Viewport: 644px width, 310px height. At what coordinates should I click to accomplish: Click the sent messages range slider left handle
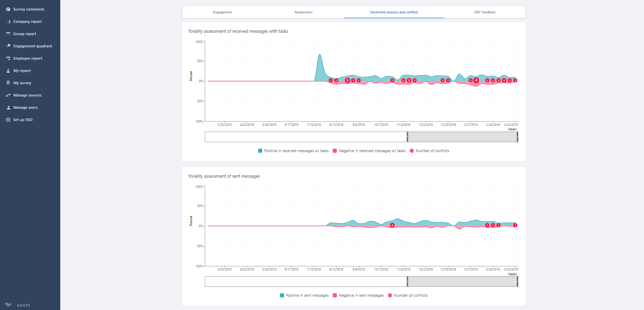coord(407,282)
